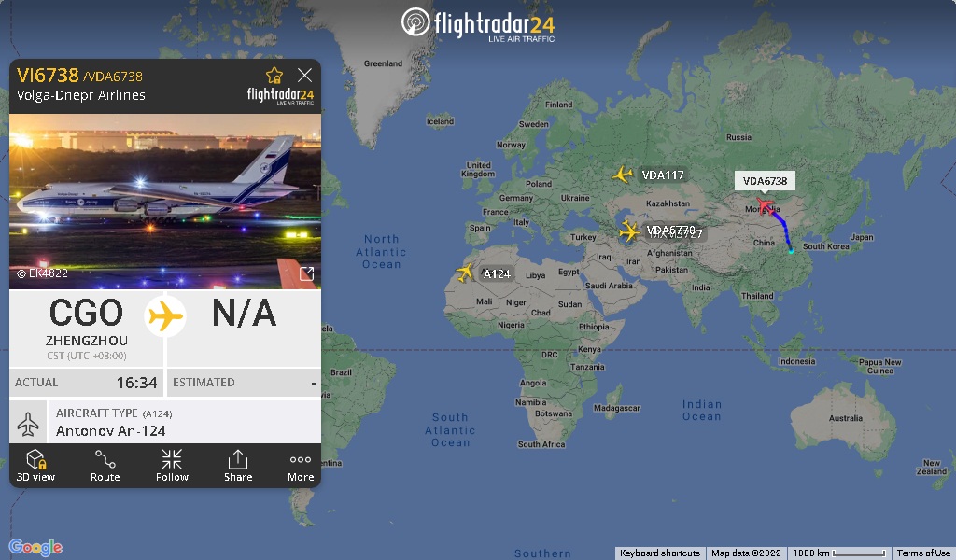The width and height of the screenshot is (956, 560).
Task: Add flight to favorites with star icon
Action: click(x=274, y=76)
